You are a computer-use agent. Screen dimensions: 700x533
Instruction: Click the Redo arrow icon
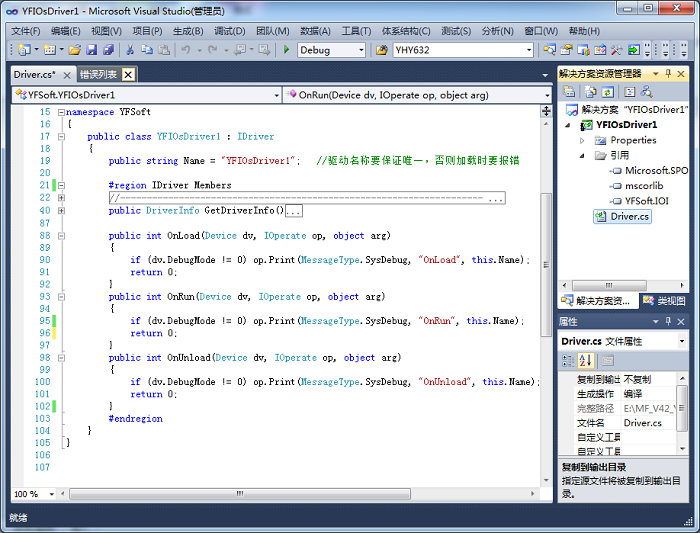(x=212, y=50)
